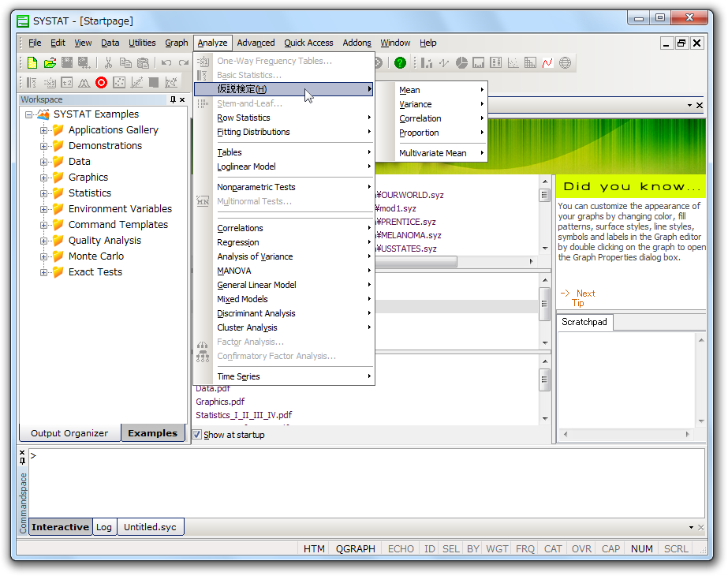This screenshot has height=576, width=728.
Task: Open the Utilities menu
Action: click(142, 43)
